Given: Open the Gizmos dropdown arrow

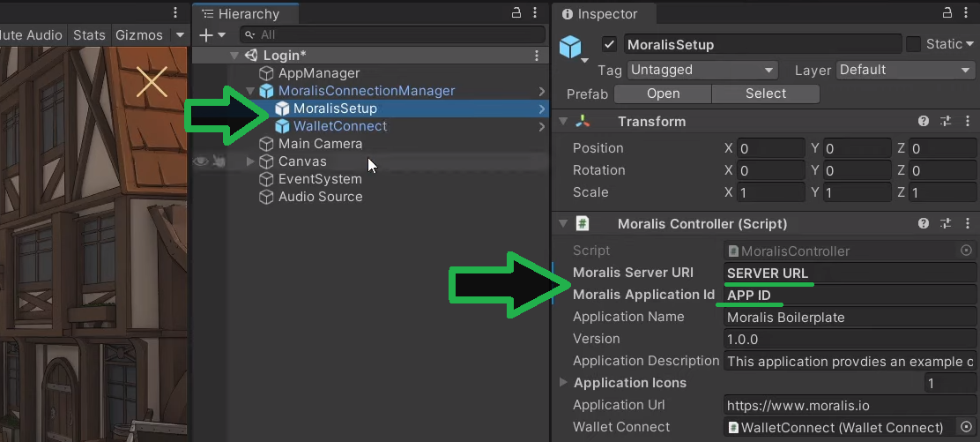Looking at the screenshot, I should pyautogui.click(x=180, y=35).
